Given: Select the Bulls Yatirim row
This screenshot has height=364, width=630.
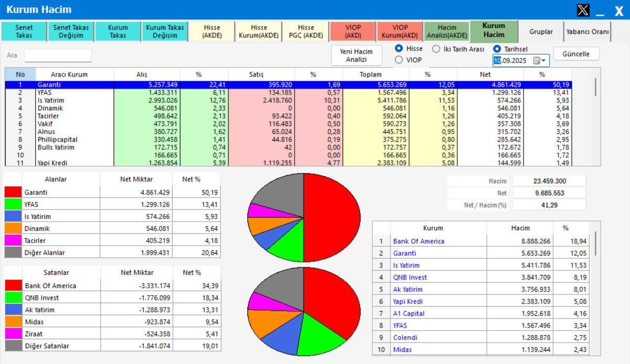Looking at the screenshot, I should [289, 147].
